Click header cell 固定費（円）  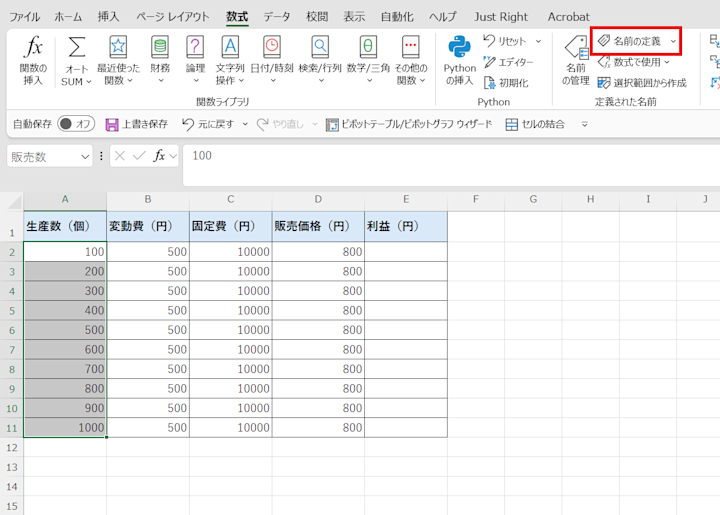pos(231,226)
